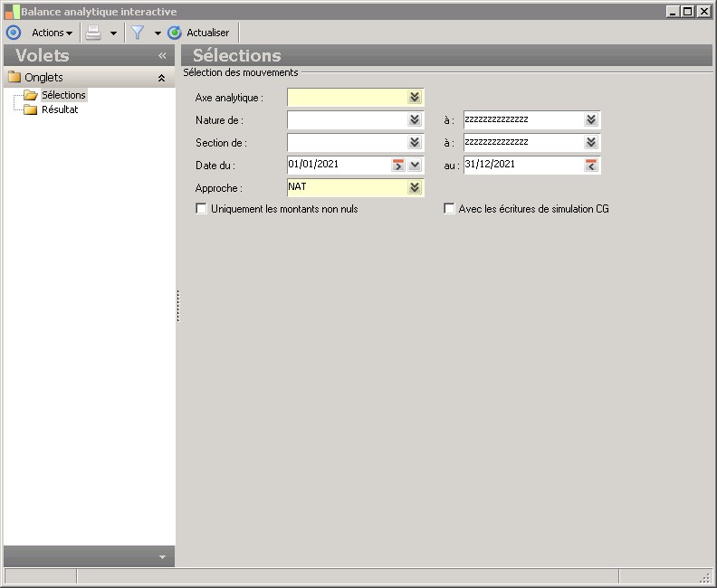Expand the Approche dropdown list

click(415, 188)
